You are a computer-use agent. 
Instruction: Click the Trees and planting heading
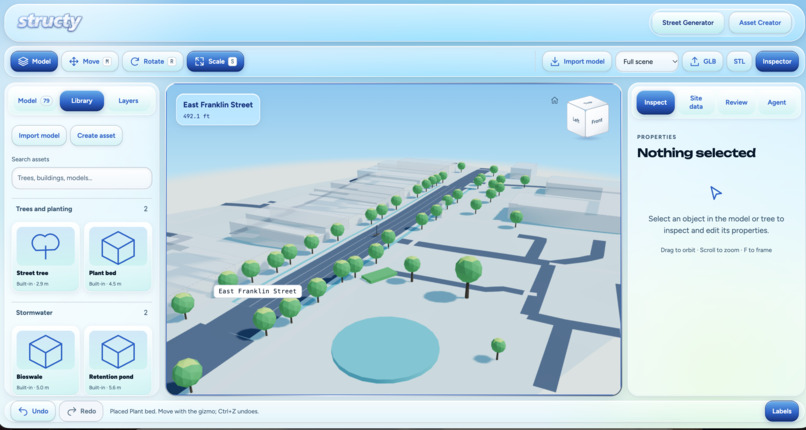point(44,209)
